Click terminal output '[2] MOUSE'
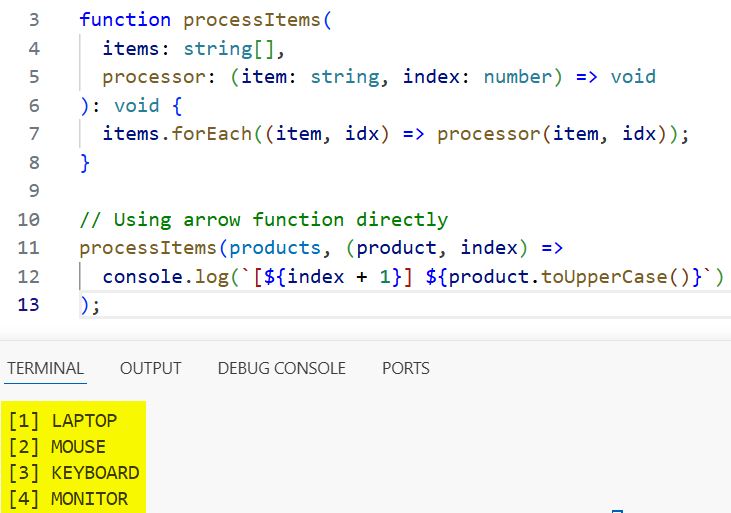This screenshot has width=731, height=513. pos(57,447)
